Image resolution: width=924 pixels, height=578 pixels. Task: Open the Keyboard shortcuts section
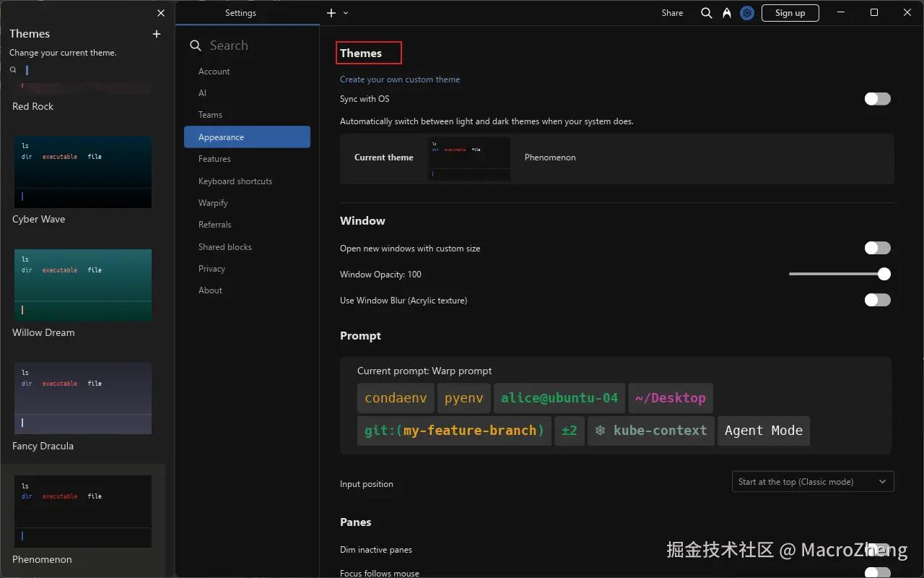(235, 181)
